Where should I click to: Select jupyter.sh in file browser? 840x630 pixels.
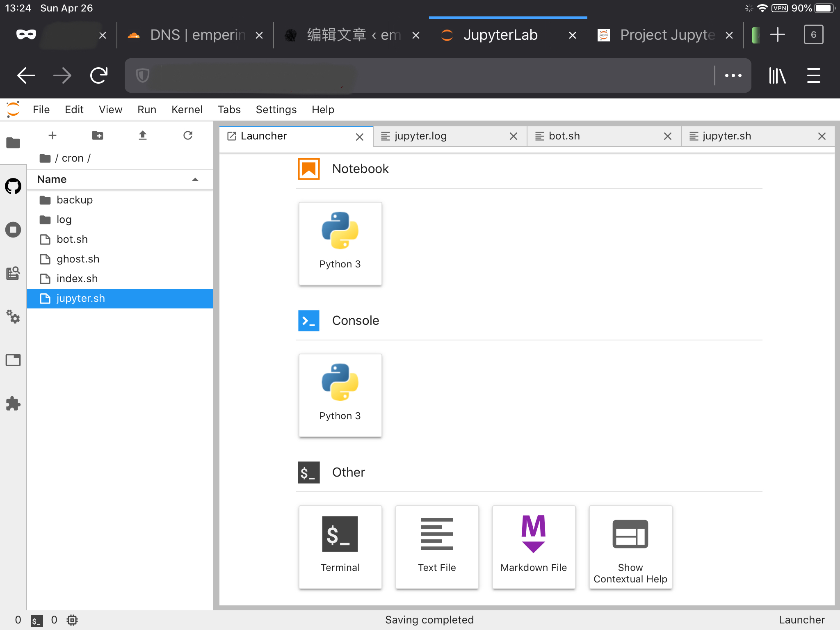[x=120, y=298]
